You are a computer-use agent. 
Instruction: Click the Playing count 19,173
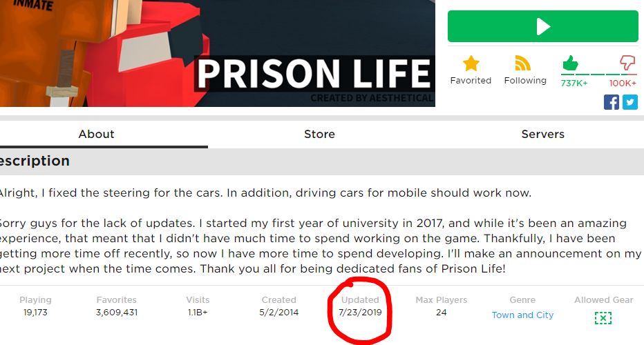[35, 313]
